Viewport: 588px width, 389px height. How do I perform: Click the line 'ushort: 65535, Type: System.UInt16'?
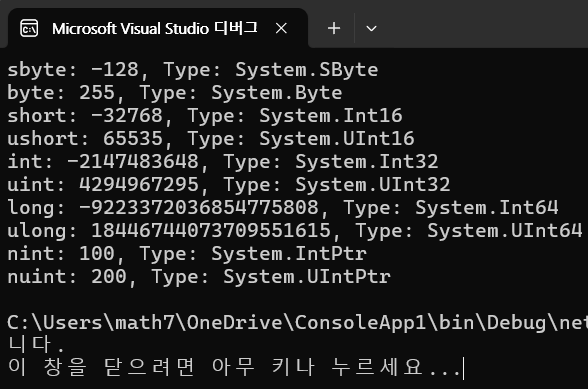point(211,139)
